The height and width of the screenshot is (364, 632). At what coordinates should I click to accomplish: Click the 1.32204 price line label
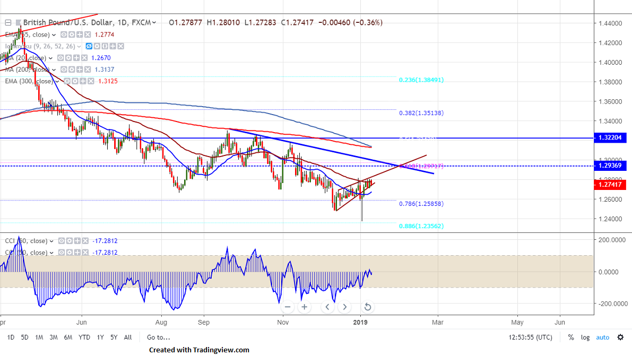point(610,138)
